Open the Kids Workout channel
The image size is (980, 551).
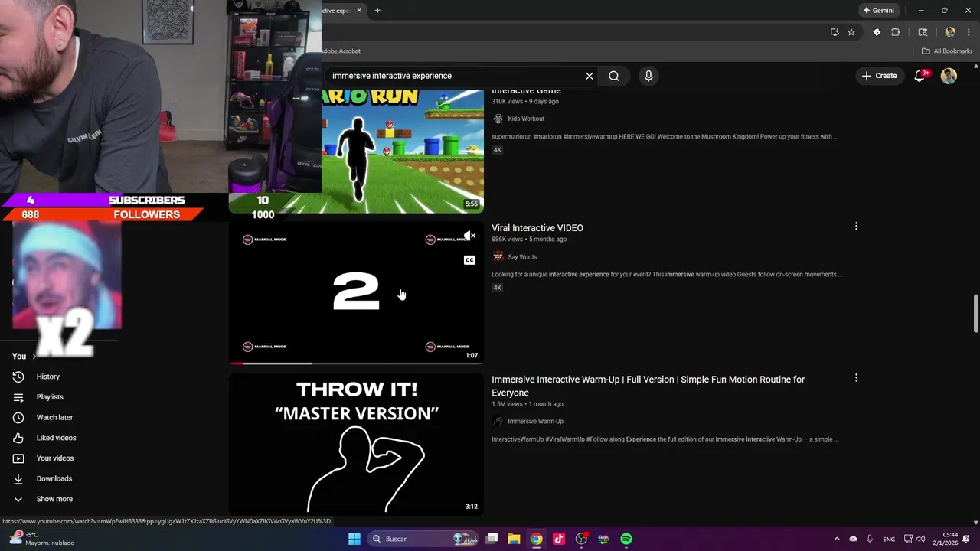coord(526,119)
